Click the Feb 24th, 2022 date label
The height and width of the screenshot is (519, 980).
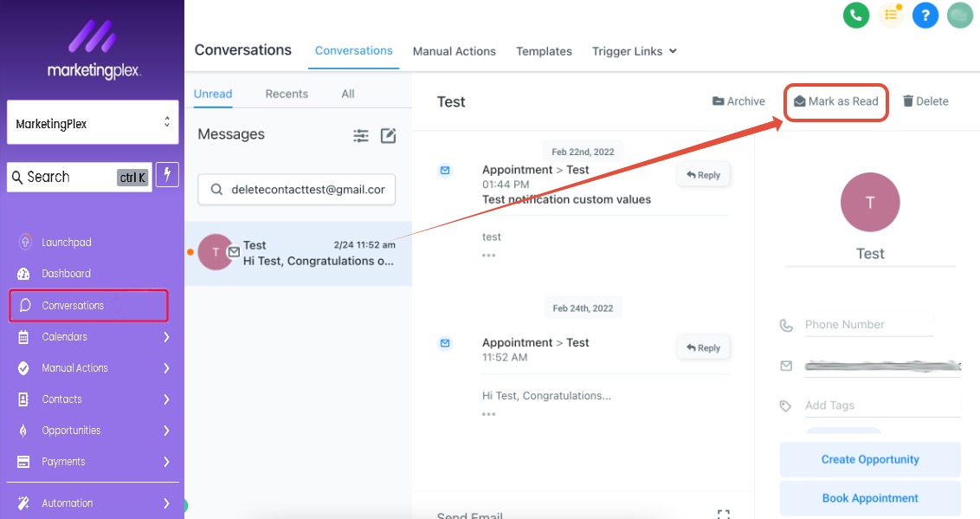pyautogui.click(x=583, y=308)
